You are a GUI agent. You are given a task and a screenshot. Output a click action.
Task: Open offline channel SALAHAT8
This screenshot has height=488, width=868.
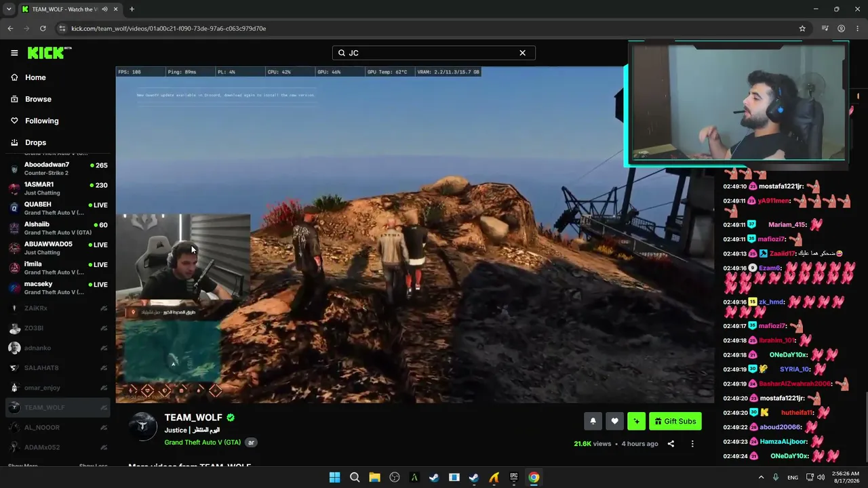58,368
